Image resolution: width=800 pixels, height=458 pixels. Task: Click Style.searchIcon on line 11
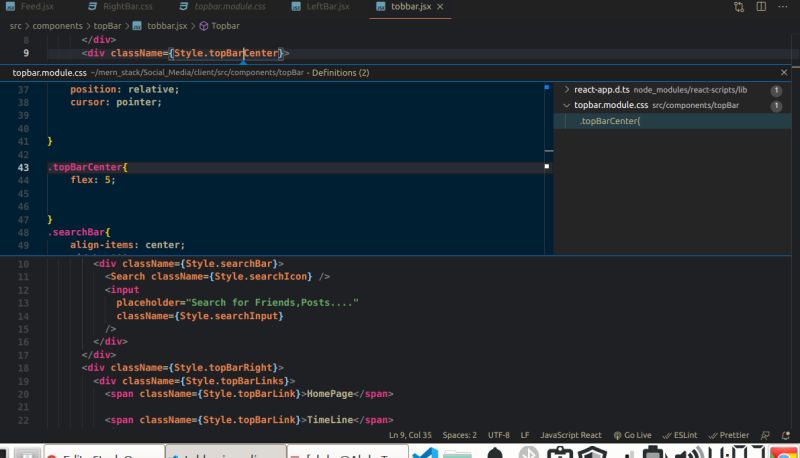(x=260, y=276)
